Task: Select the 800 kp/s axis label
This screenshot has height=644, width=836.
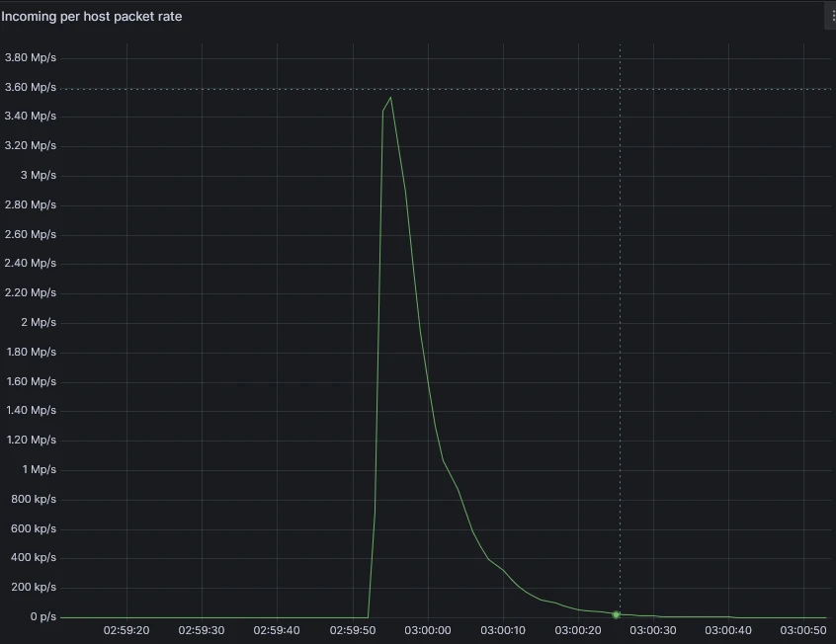Action: 33,499
